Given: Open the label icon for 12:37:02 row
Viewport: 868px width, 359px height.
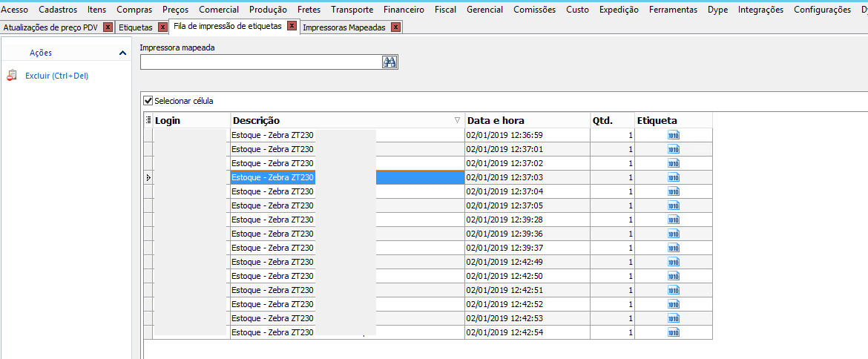Looking at the screenshot, I should click(673, 163).
